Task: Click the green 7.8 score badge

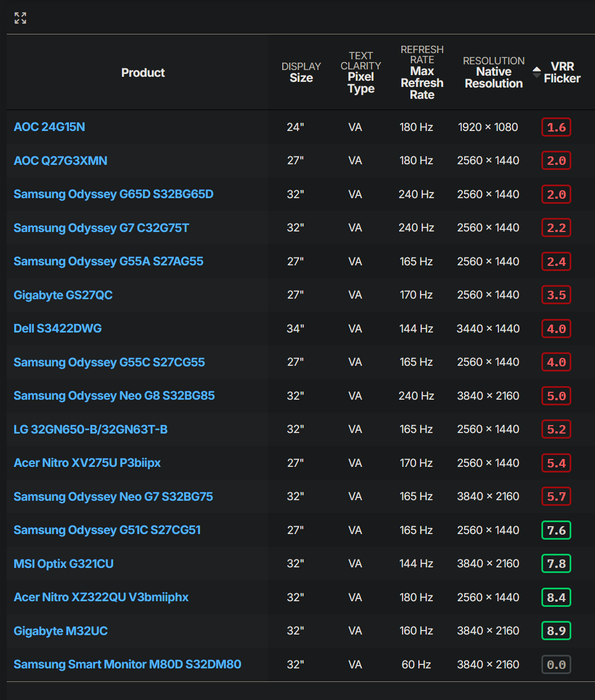Action: (x=556, y=564)
